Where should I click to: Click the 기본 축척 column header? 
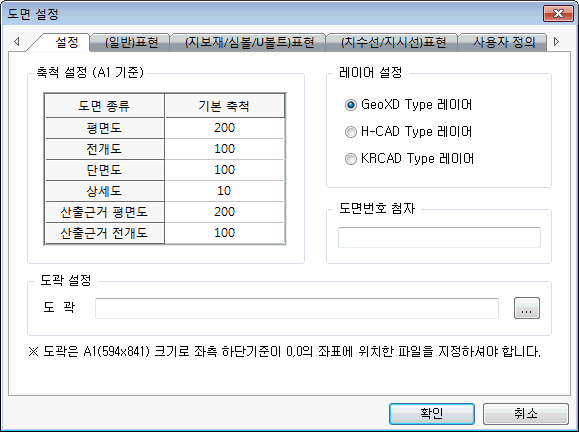[x=225, y=106]
